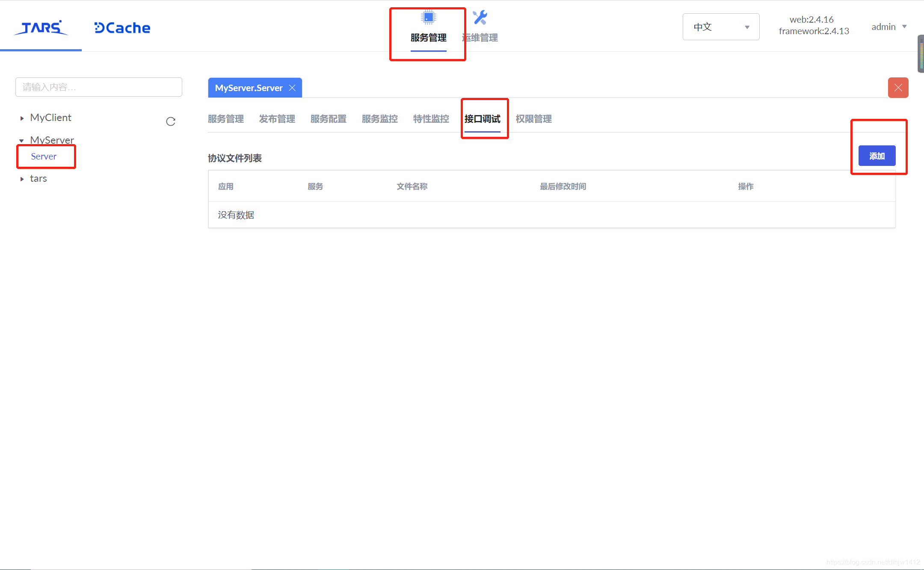Screen dimensions: 924x570
Task: Close the MyServer.Server tab with its X
Action: click(x=293, y=88)
